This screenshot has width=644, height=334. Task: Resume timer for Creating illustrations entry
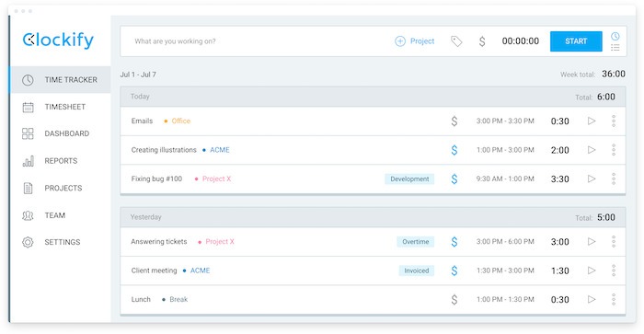point(592,150)
